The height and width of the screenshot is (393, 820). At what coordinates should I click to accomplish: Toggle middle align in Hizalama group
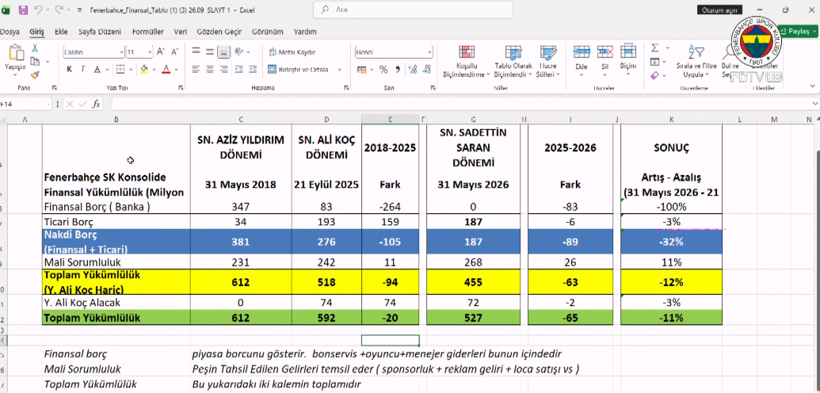coord(210,52)
